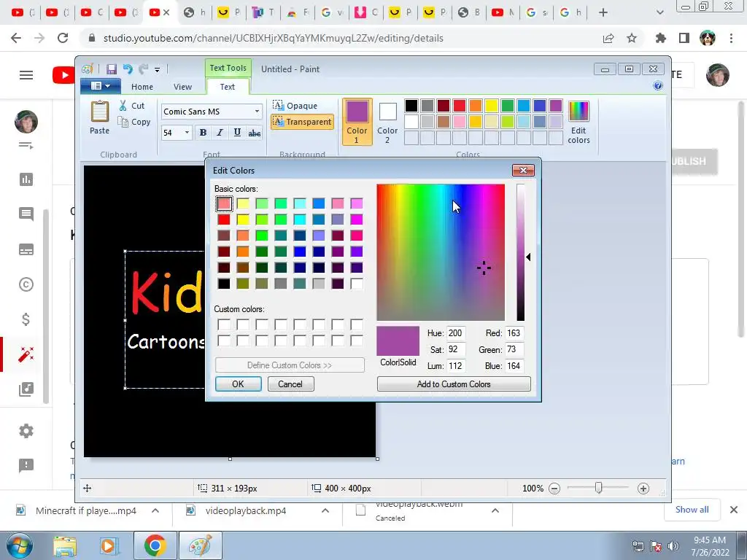Click the Undo arrow in Paint
The width and height of the screenshot is (747, 560).
128,69
